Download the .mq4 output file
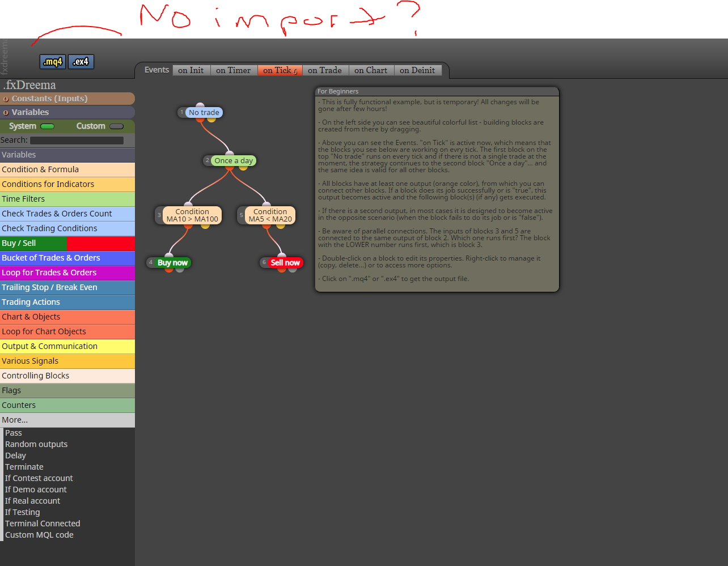The width and height of the screenshot is (728, 566). 53,62
